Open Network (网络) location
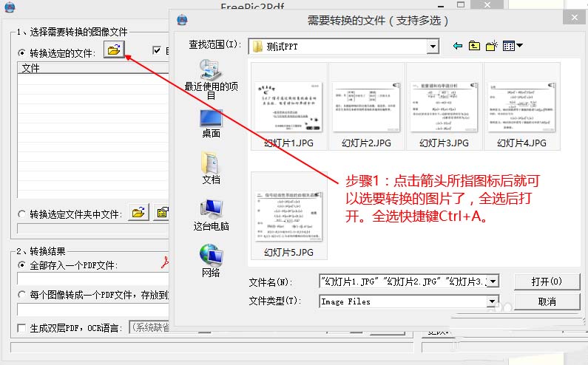Viewport: 588px width, 365px height. point(211,261)
